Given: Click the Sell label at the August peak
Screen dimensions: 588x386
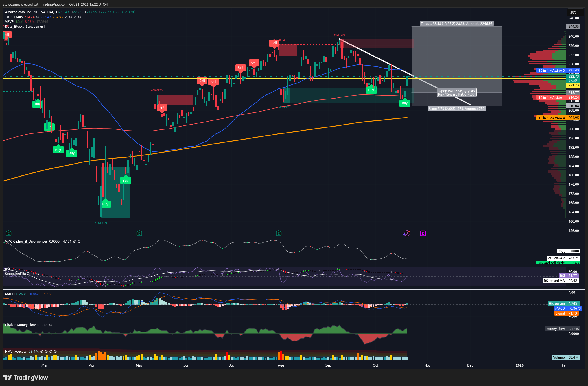Looking at the screenshot, I should coord(274,43).
